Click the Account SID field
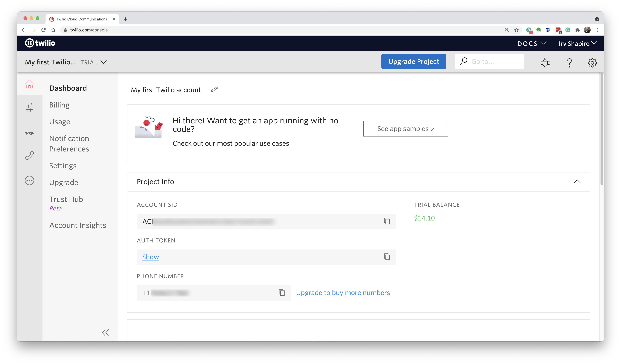 [266, 221]
